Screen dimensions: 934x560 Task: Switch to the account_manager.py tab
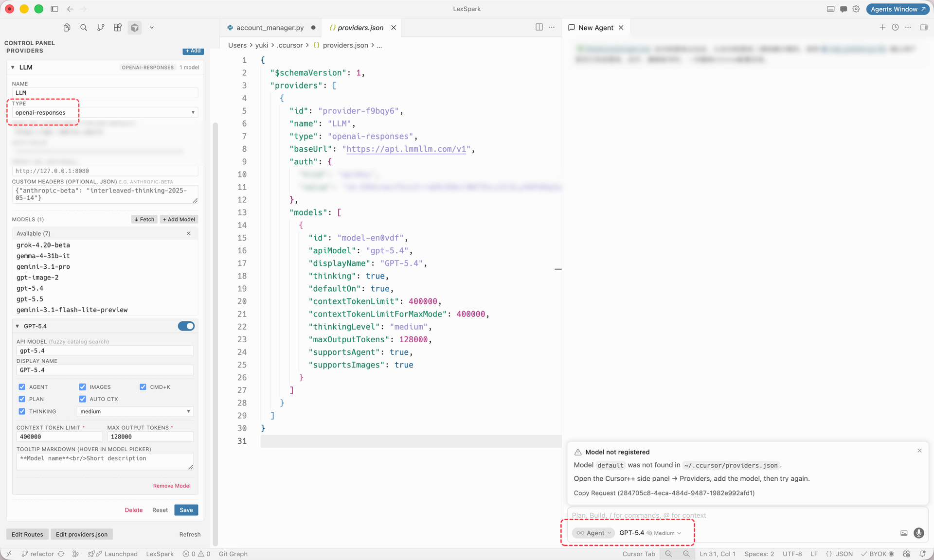(x=270, y=28)
